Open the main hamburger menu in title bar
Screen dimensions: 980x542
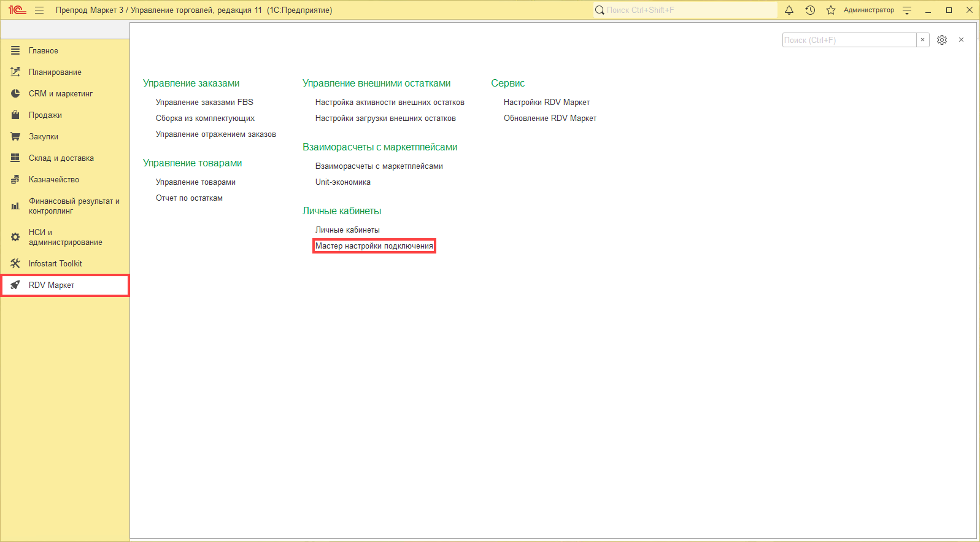(39, 10)
